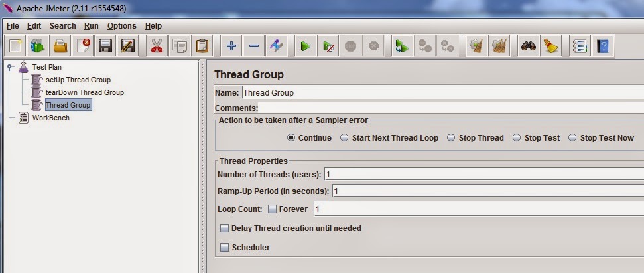Click the Close test plan icon

click(x=82, y=46)
